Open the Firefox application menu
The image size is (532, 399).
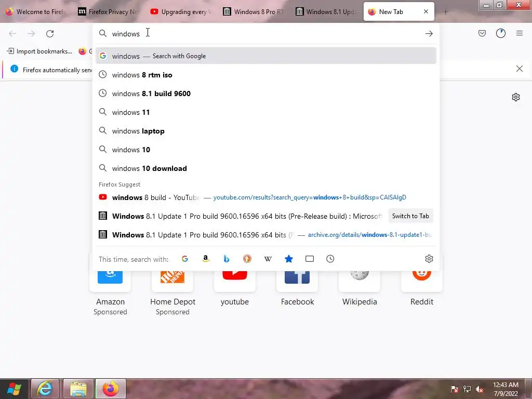pyautogui.click(x=520, y=33)
